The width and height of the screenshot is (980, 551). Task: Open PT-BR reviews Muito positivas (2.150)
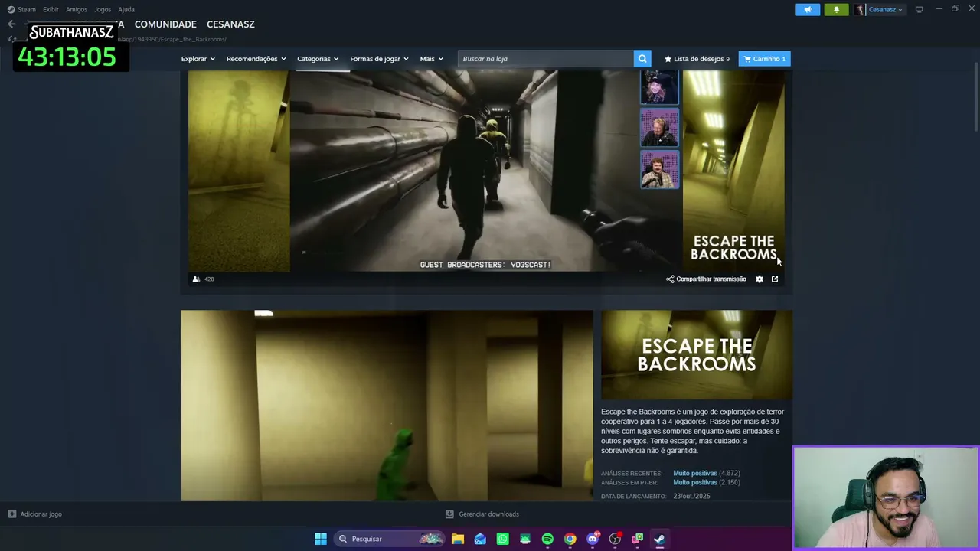(706, 482)
